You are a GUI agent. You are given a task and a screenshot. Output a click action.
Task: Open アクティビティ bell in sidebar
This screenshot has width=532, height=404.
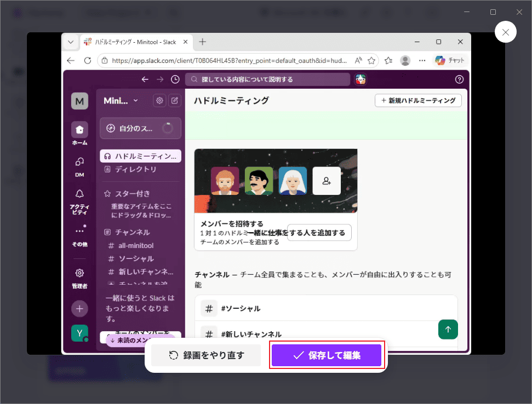tap(79, 201)
